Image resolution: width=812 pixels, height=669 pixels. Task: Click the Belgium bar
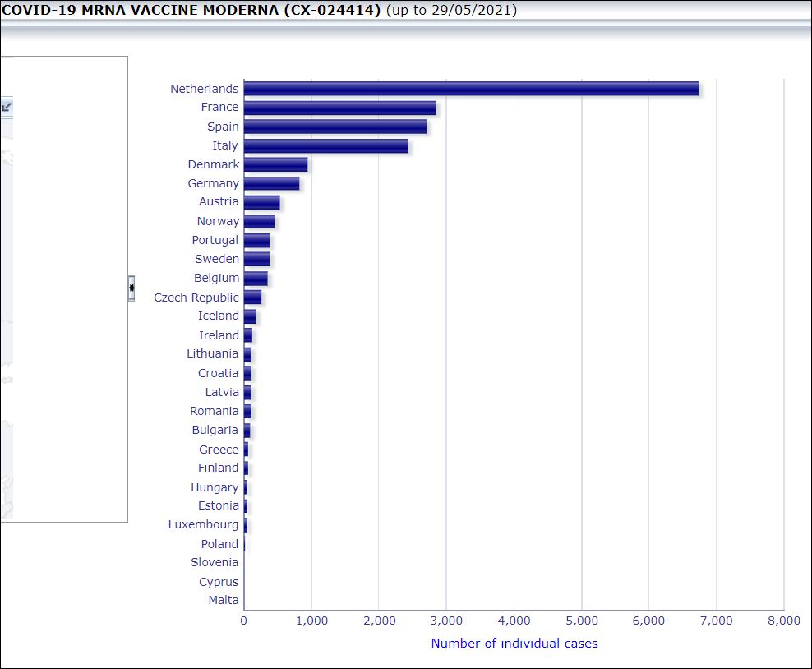click(256, 279)
